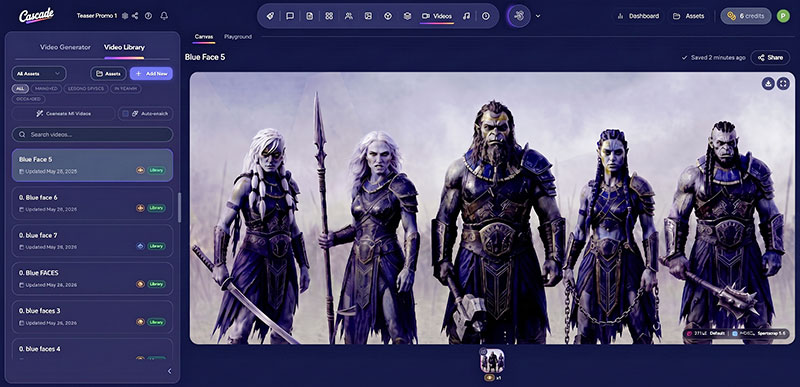Download the Blue Face 5 image
This screenshot has width=800, height=387.
coord(768,84)
